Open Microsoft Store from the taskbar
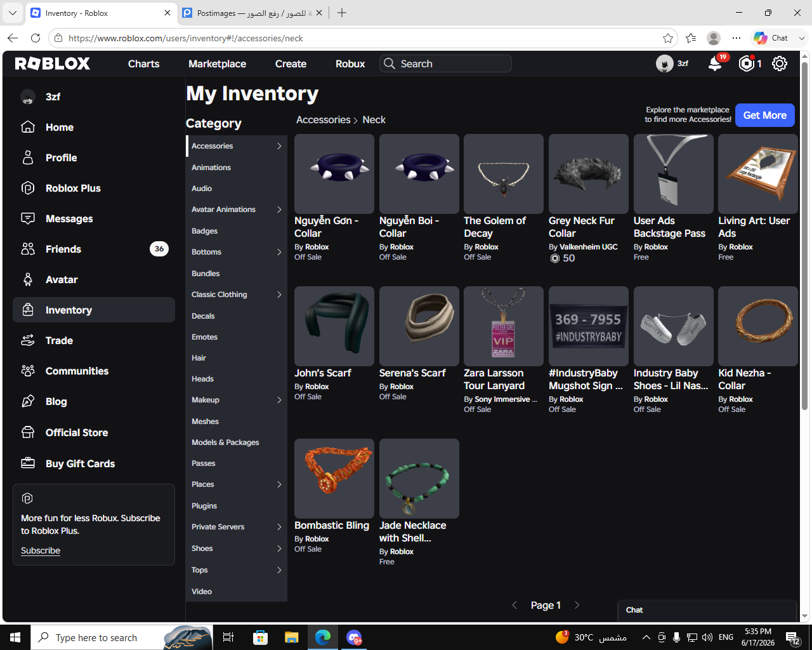The width and height of the screenshot is (812, 650). [260, 637]
